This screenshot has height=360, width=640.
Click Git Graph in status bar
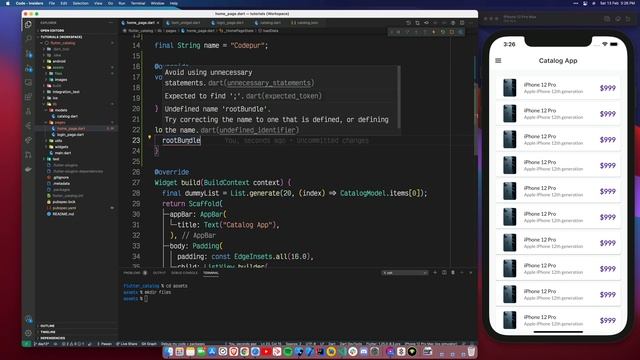[149, 344]
